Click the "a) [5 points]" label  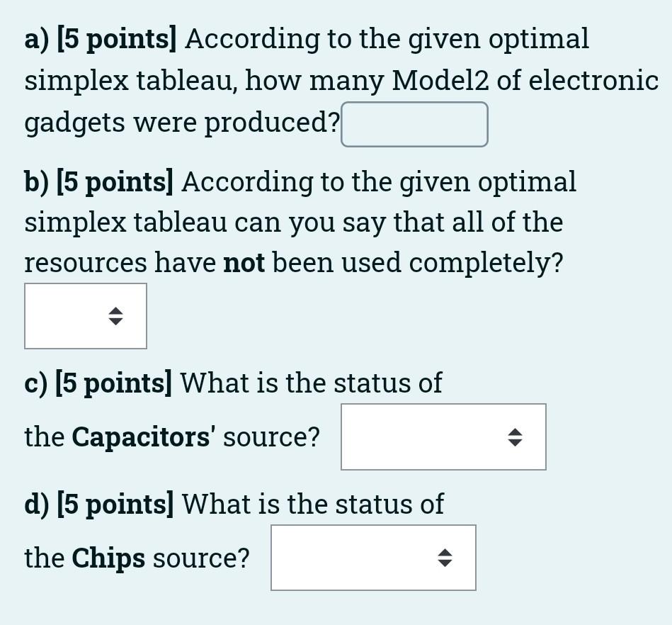tap(100, 39)
